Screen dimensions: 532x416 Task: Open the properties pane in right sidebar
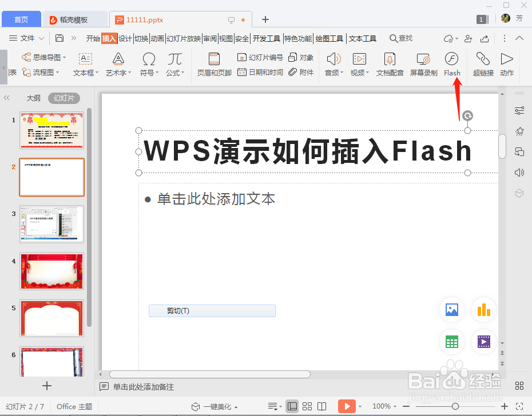(x=519, y=110)
